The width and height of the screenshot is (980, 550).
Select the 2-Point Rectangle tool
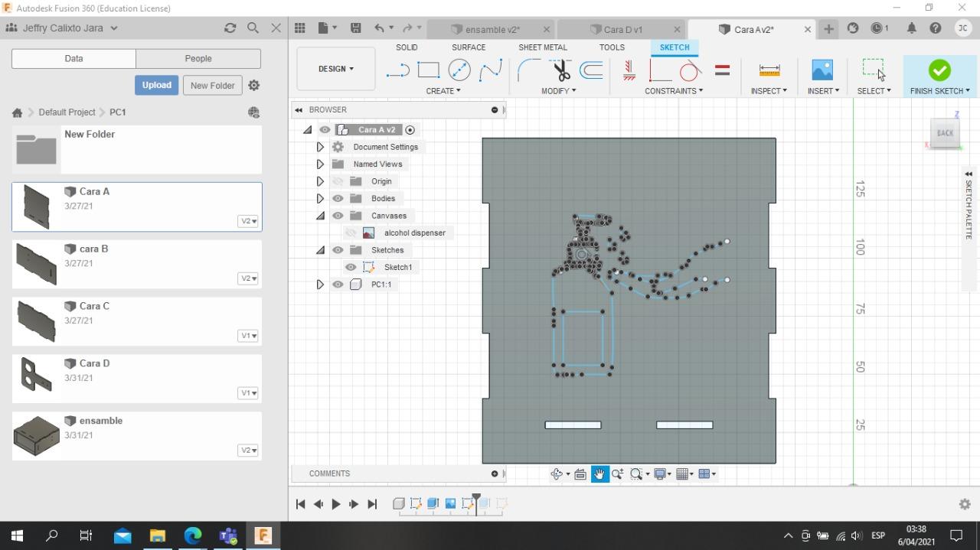click(428, 70)
